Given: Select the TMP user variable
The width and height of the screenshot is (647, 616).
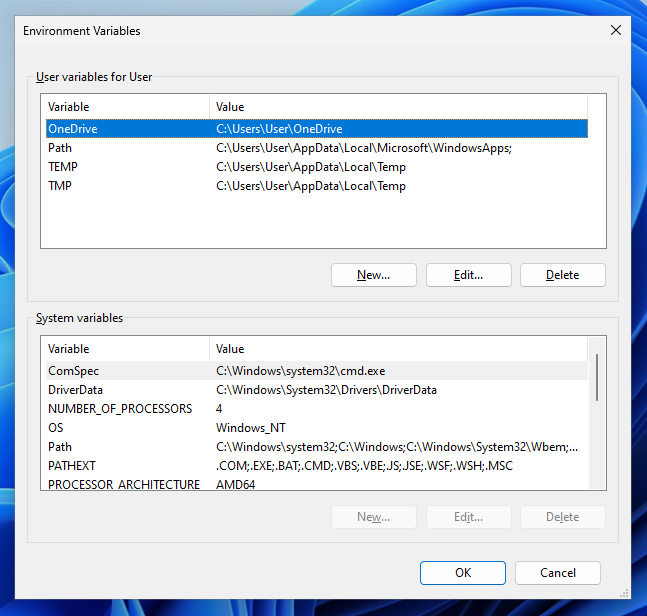Looking at the screenshot, I should coord(317,186).
